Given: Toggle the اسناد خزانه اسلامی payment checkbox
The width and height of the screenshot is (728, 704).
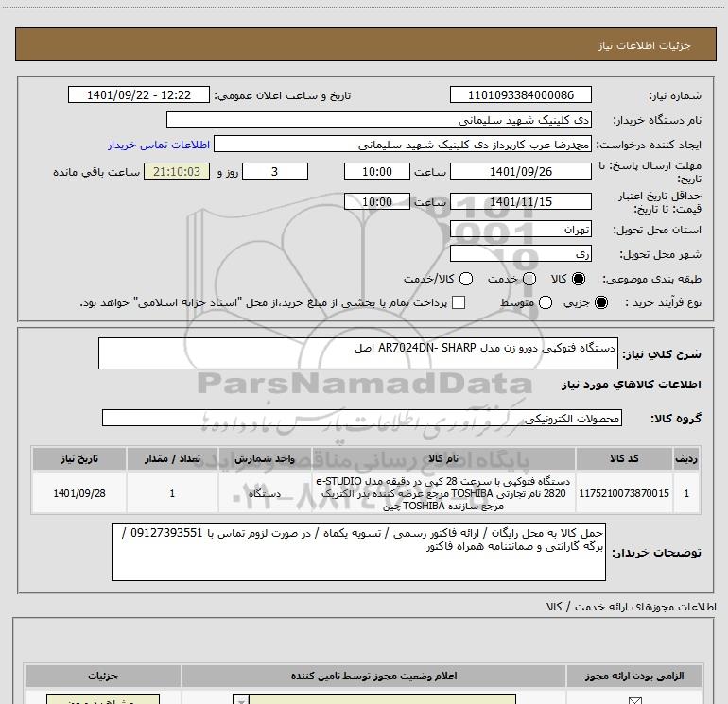Looking at the screenshot, I should pos(459,302).
